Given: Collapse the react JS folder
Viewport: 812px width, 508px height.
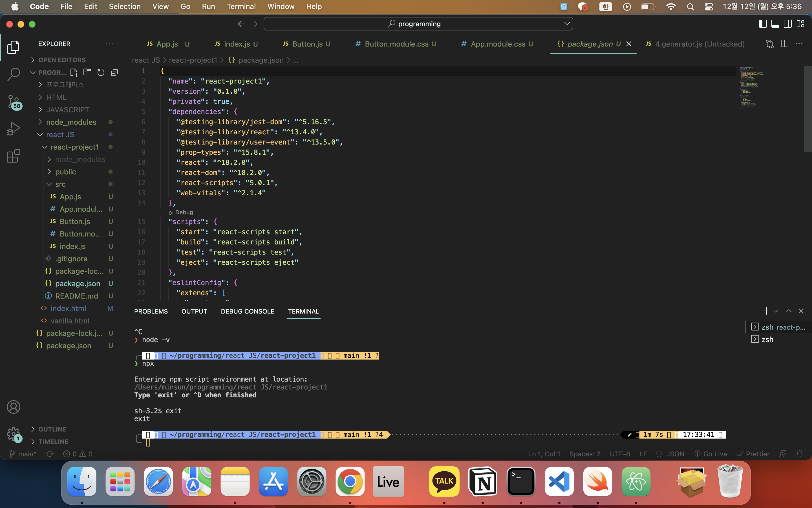Looking at the screenshot, I should click(60, 134).
